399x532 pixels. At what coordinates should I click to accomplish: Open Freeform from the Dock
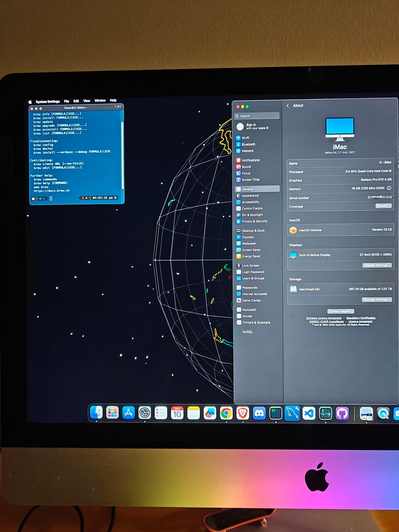click(x=210, y=413)
